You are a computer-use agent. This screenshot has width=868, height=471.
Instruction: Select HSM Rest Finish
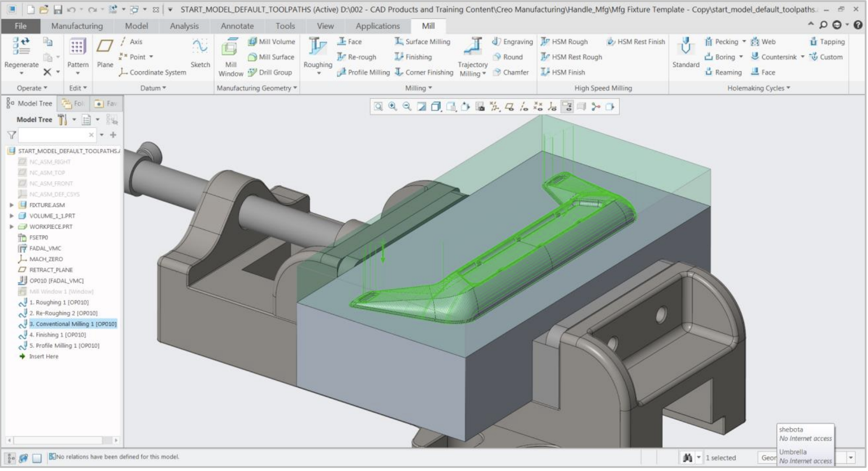pos(635,42)
